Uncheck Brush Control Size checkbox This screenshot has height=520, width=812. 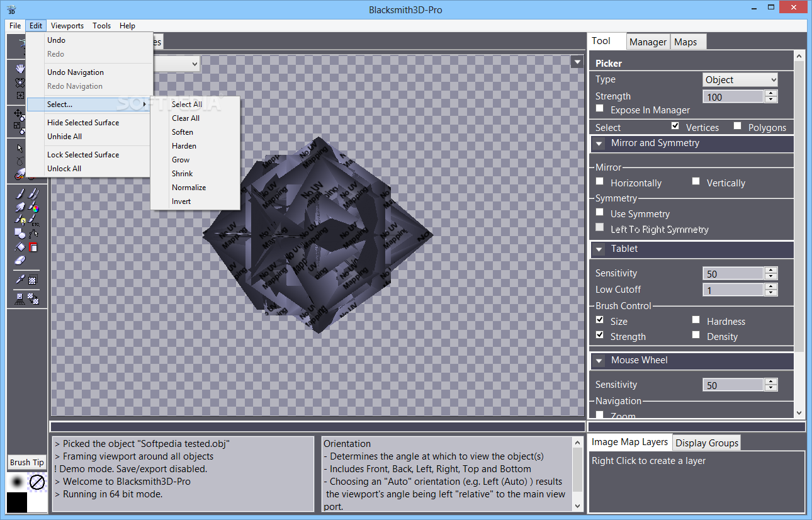coord(600,320)
